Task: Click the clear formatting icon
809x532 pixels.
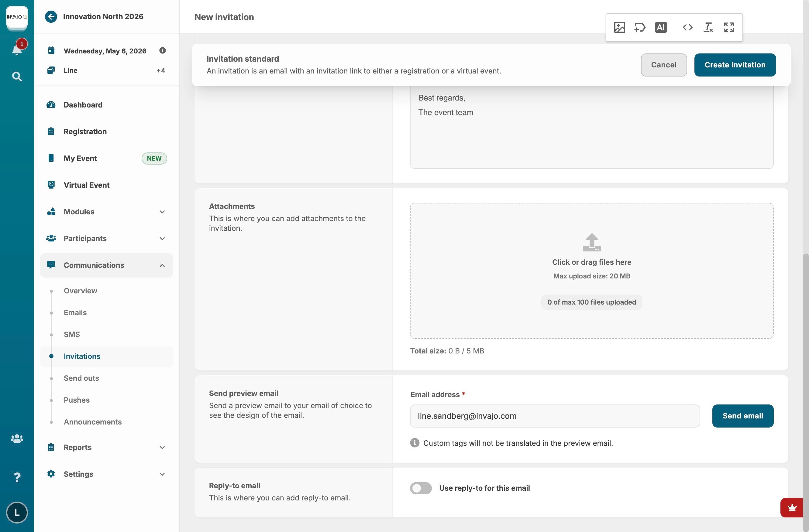Action: tap(708, 28)
